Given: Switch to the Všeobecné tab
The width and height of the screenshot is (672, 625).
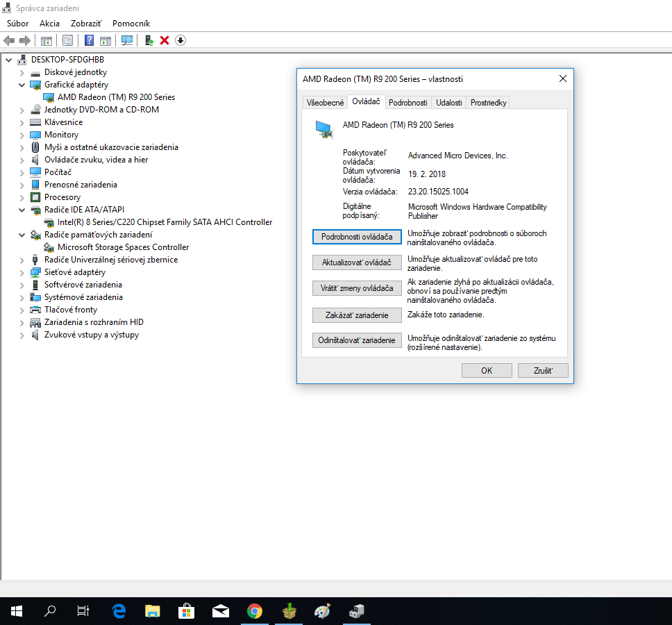Looking at the screenshot, I should (326, 103).
